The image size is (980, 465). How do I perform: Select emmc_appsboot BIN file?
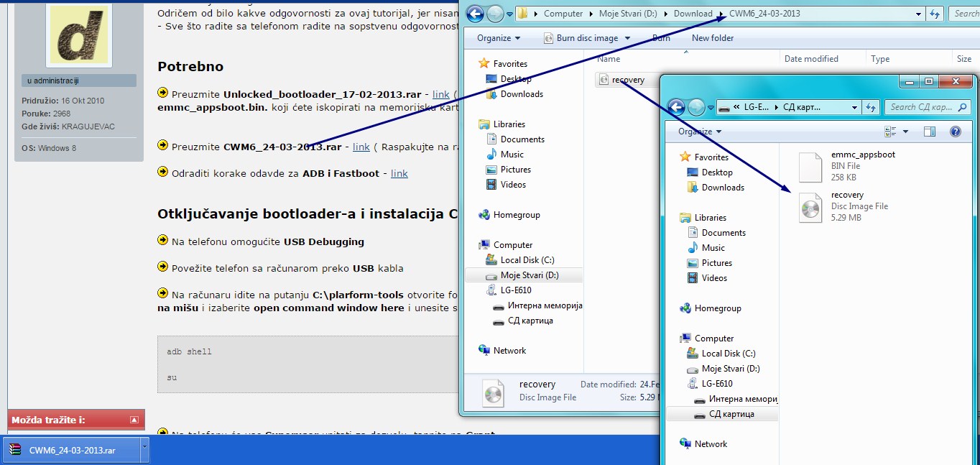click(x=848, y=166)
